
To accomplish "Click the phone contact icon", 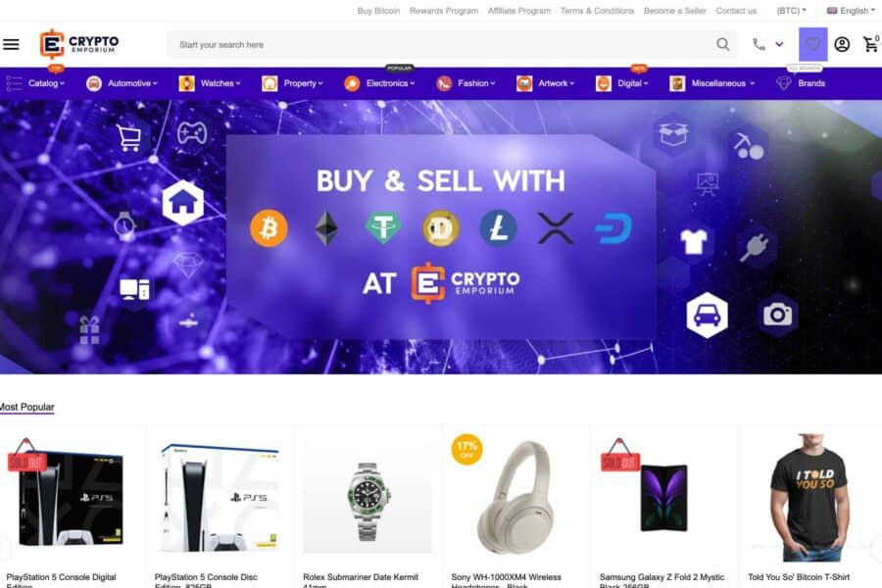I will pyautogui.click(x=759, y=44).
